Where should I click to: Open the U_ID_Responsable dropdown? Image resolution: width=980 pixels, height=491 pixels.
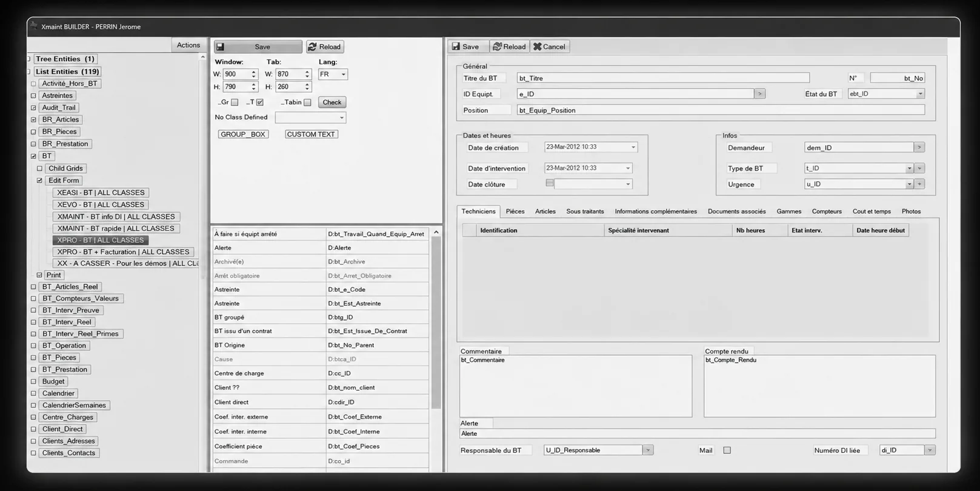[x=648, y=450]
